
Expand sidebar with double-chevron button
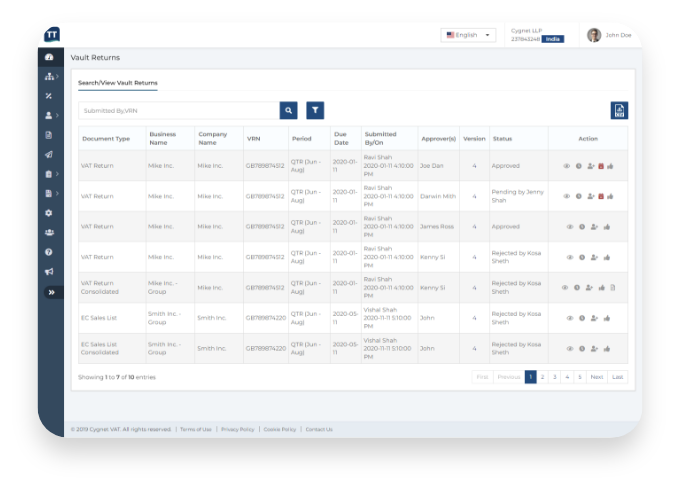[52, 292]
